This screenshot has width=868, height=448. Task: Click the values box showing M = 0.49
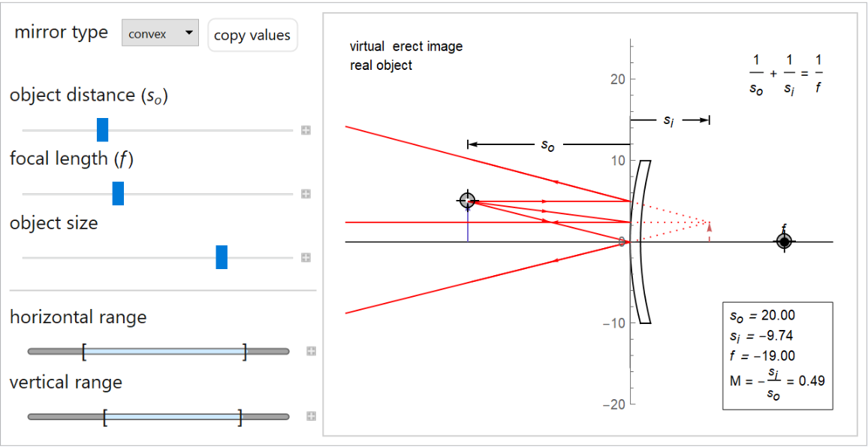pos(777,356)
